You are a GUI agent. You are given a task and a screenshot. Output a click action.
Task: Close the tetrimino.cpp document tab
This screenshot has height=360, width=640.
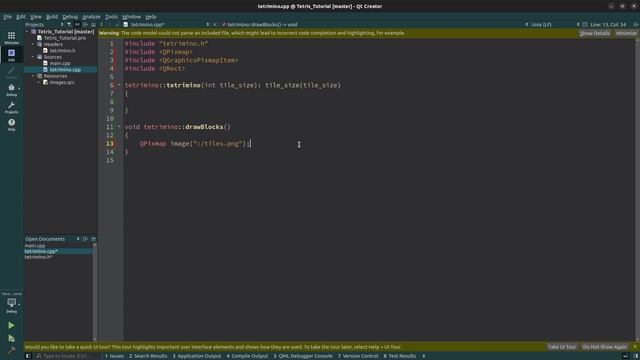pyautogui.click(x=215, y=24)
